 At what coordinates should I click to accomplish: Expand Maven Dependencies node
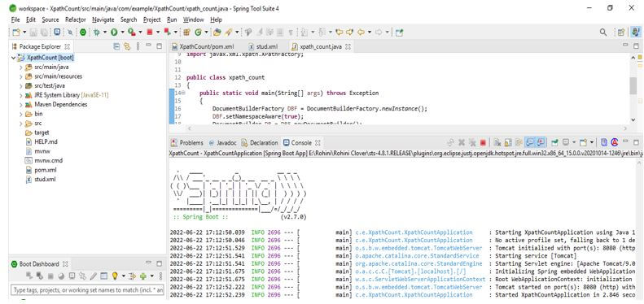pos(20,105)
